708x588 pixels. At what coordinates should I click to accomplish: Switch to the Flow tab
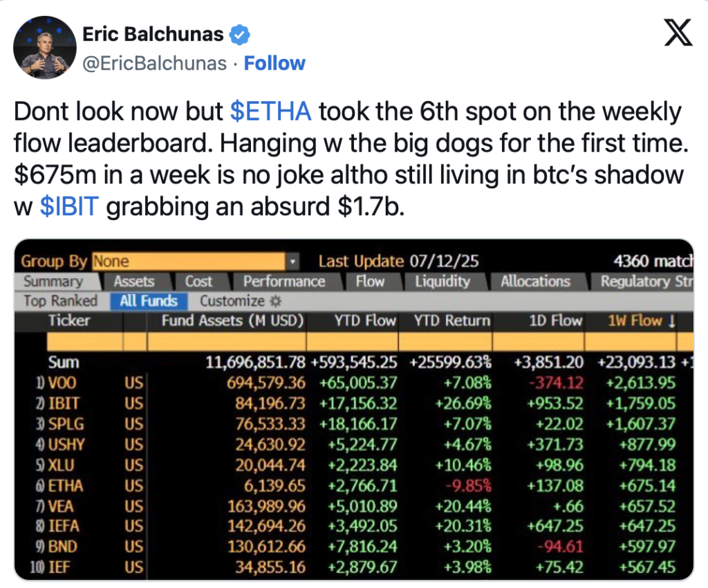click(370, 282)
